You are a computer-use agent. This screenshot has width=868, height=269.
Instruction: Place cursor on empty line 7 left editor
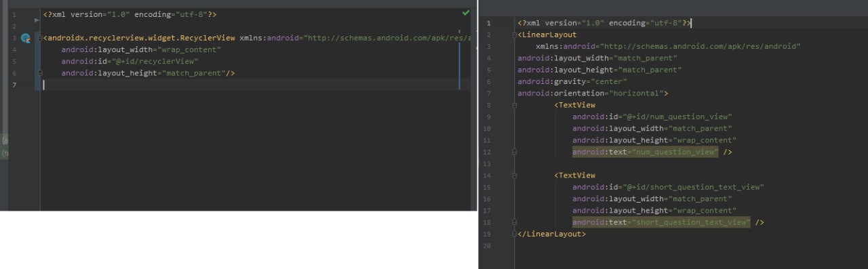tap(251, 85)
